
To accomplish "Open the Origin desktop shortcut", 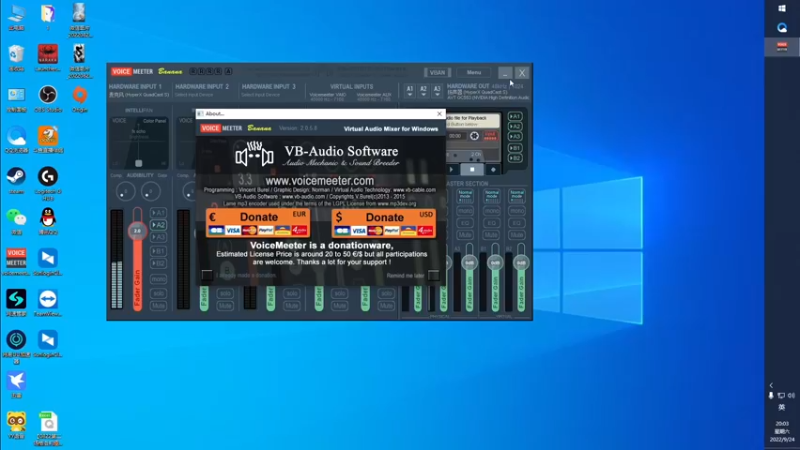I will tap(80, 98).
